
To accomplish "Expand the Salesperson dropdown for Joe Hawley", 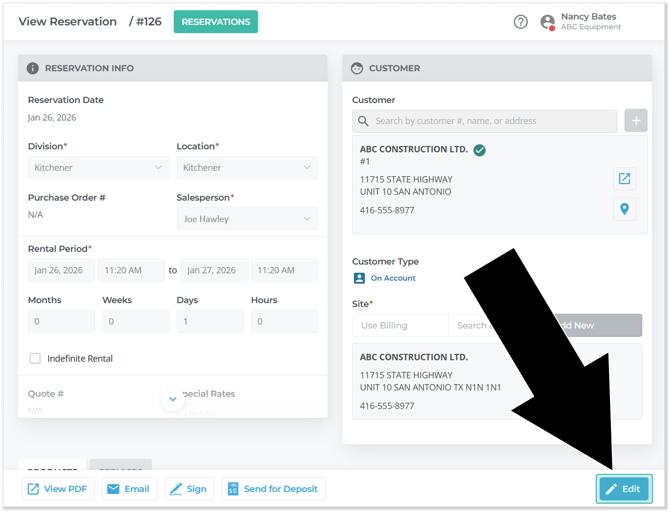I will point(246,219).
